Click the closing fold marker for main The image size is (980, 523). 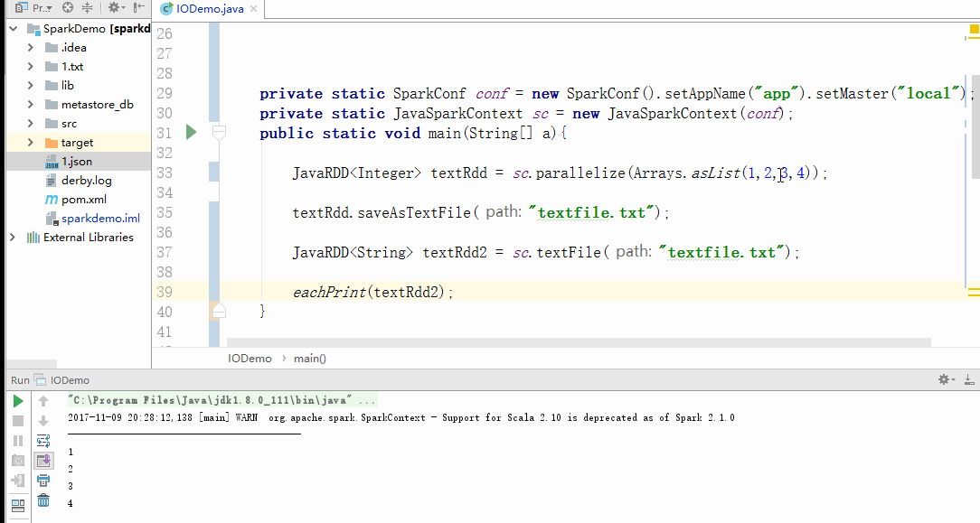[219, 310]
